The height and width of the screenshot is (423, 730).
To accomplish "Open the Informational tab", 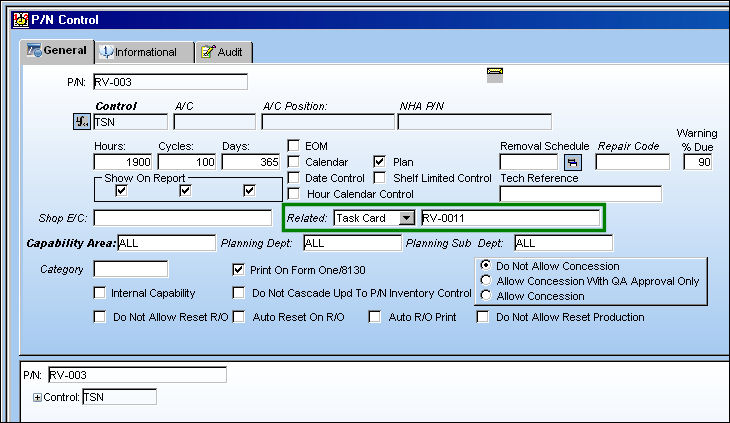I will [145, 52].
